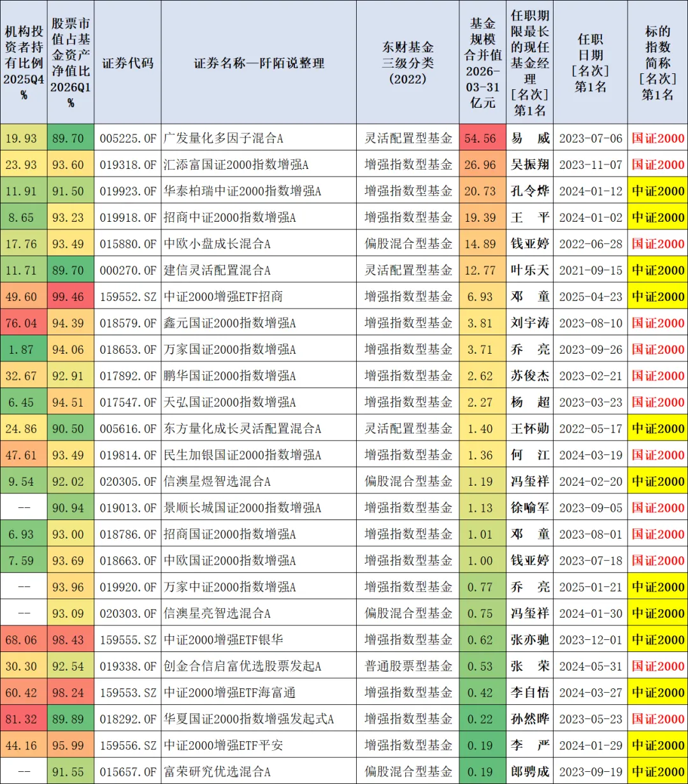Click fund name 中欧小盘成长混合A

pyautogui.click(x=217, y=244)
